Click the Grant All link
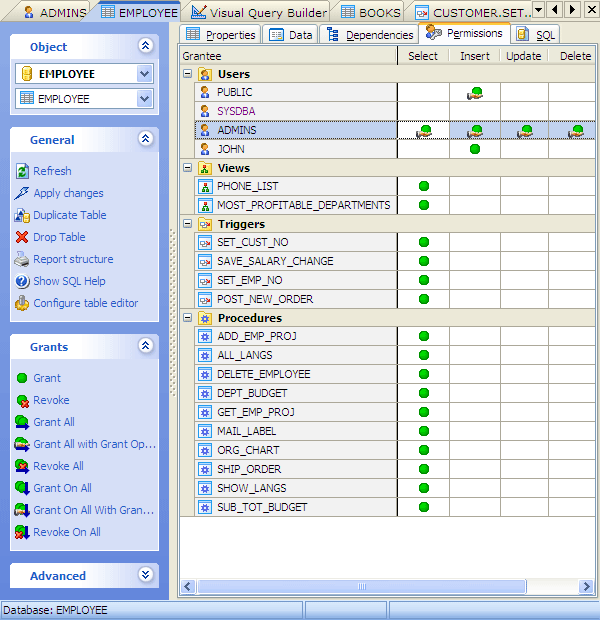This screenshot has width=600, height=620. pyautogui.click(x=54, y=422)
